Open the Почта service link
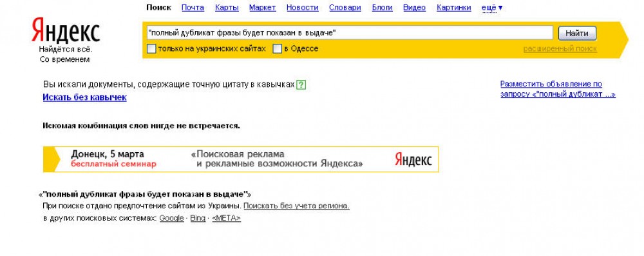Viewport: 644px width, 256px height. [x=193, y=7]
